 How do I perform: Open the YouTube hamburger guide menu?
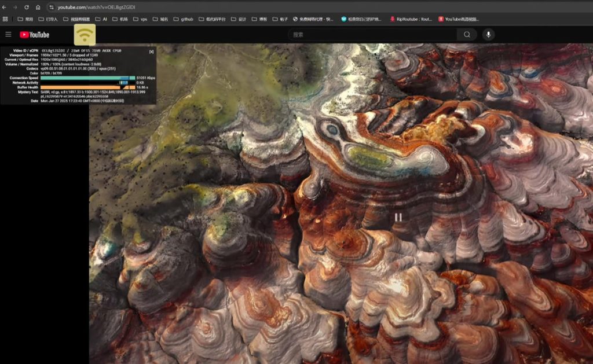(8, 35)
